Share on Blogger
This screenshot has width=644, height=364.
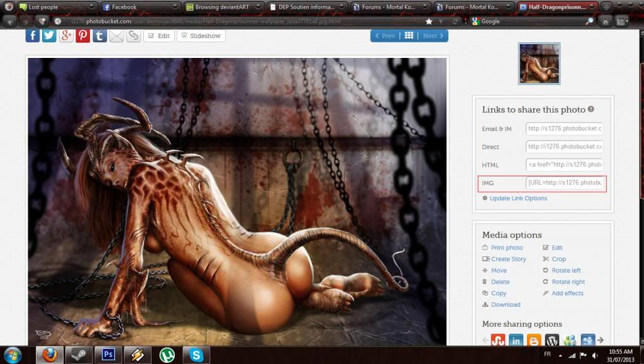click(534, 340)
